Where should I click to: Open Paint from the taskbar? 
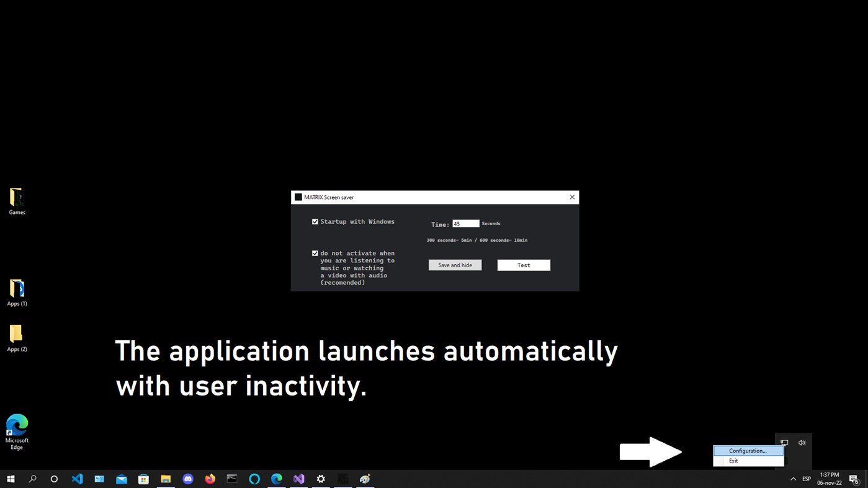365,478
